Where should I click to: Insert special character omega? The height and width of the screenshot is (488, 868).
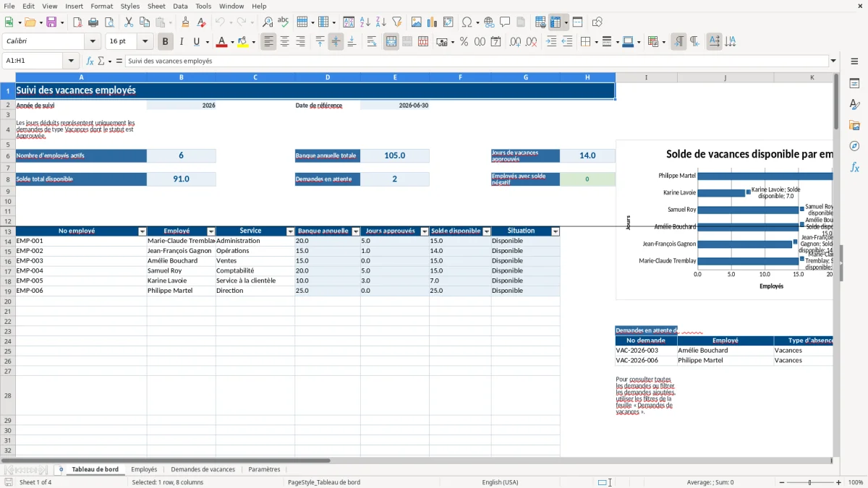pos(467,22)
